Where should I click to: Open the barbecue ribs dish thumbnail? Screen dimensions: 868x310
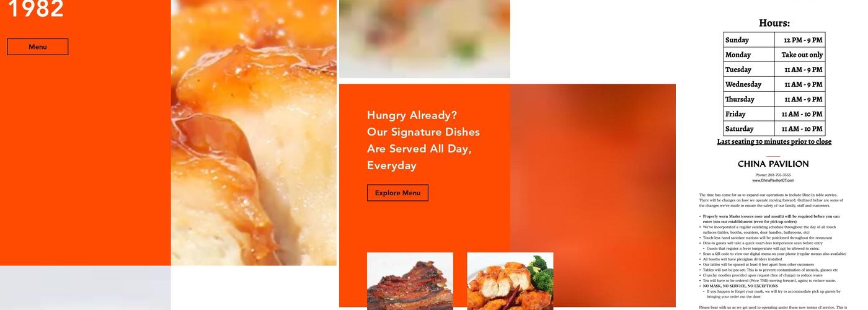click(410, 281)
